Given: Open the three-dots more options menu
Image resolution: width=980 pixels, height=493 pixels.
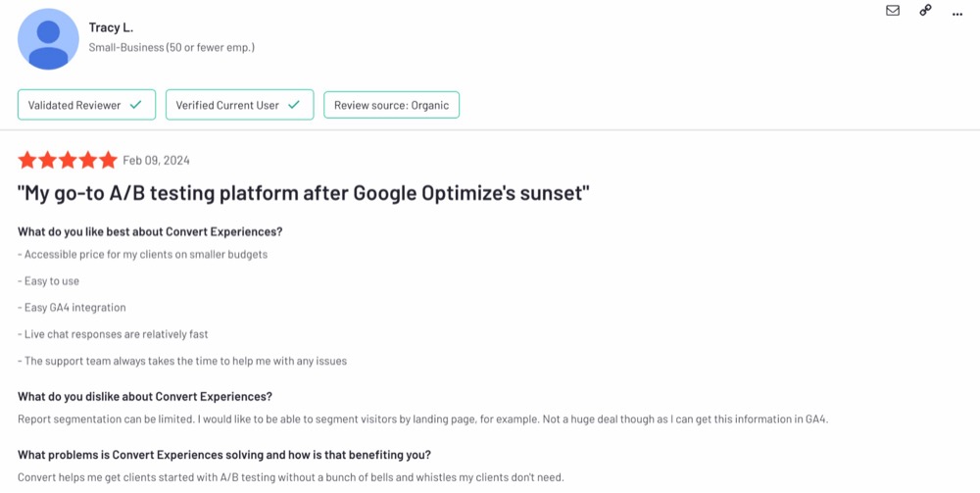Looking at the screenshot, I should point(957,14).
